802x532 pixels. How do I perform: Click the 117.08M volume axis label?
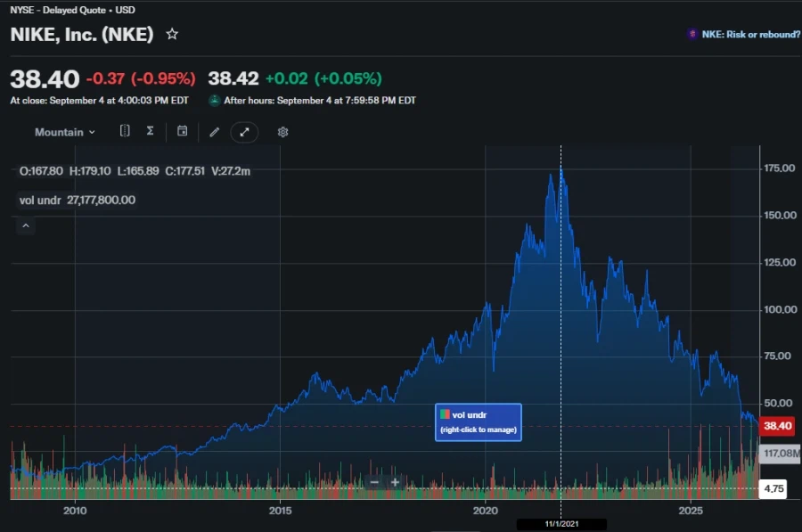(x=781, y=454)
